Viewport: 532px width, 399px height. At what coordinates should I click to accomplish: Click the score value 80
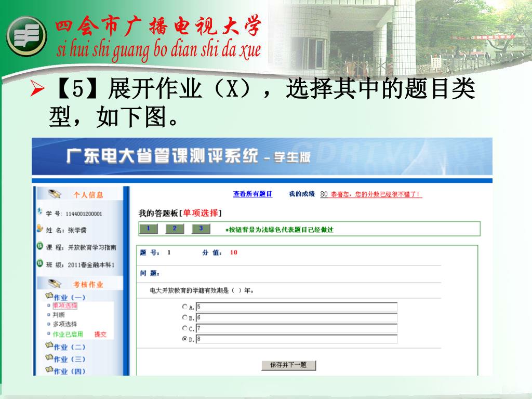[x=324, y=194]
